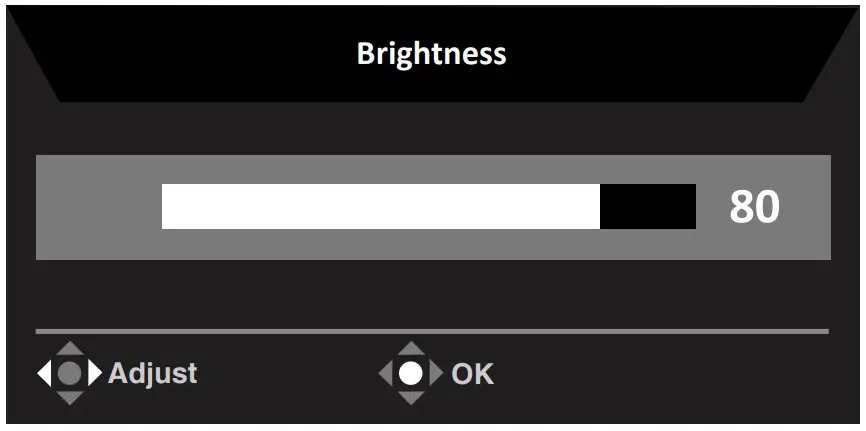Click the right arrow of the OK icon
866x431 pixels.
click(436, 374)
